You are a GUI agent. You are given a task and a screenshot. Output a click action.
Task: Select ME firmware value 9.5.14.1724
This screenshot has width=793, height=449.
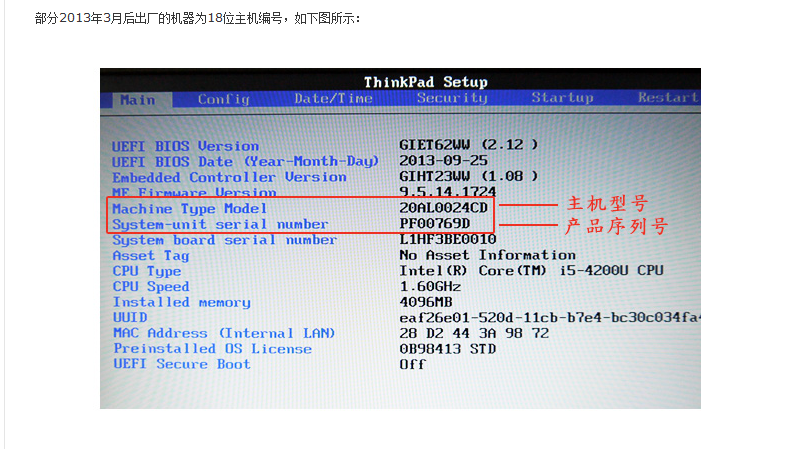tap(448, 191)
